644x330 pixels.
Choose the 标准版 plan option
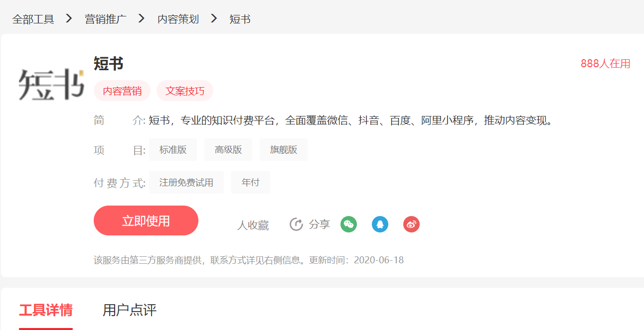[x=173, y=150]
